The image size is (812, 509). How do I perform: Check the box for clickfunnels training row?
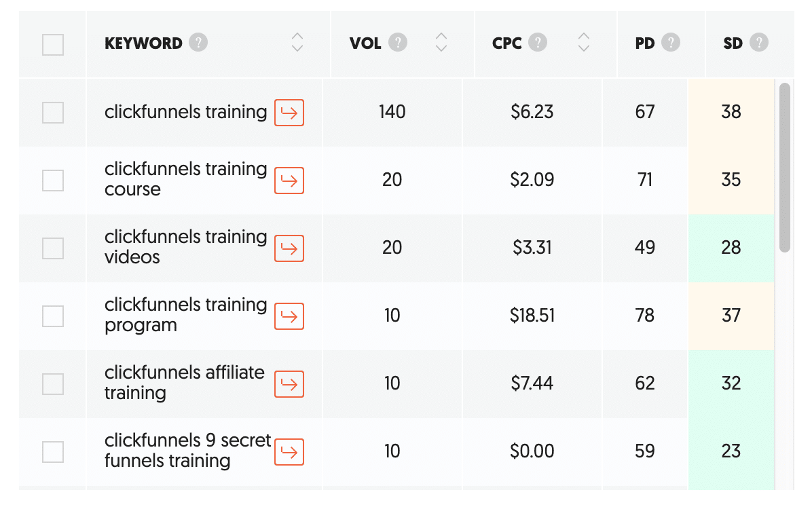click(53, 113)
